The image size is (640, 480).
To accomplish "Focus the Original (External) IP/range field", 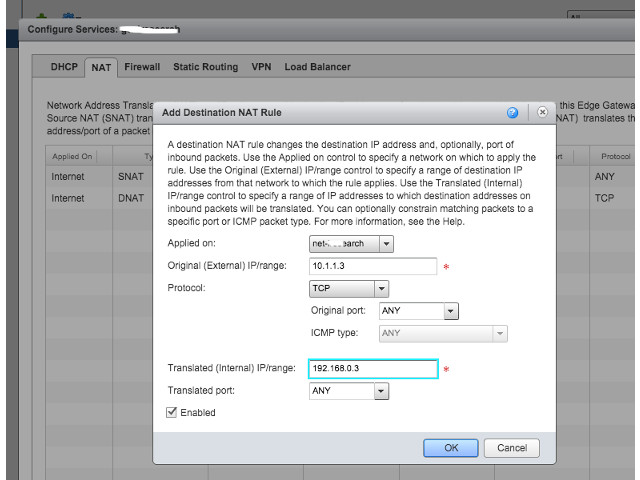I will [x=373, y=266].
